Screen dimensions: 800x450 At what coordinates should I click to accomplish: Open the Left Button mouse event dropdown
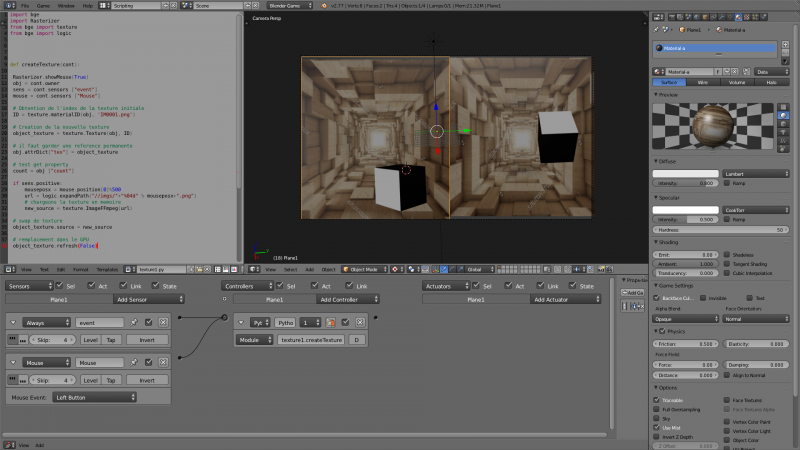tap(94, 397)
